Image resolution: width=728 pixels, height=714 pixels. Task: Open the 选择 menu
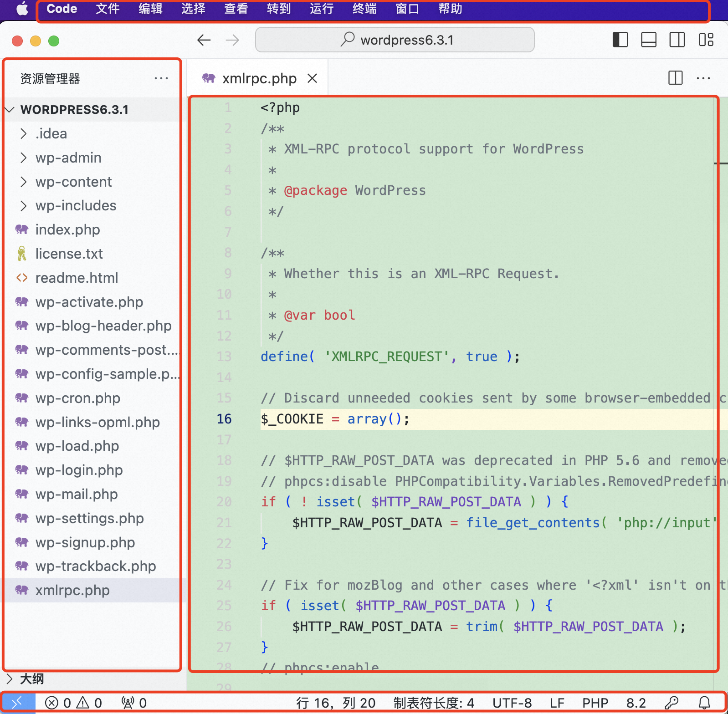click(193, 9)
